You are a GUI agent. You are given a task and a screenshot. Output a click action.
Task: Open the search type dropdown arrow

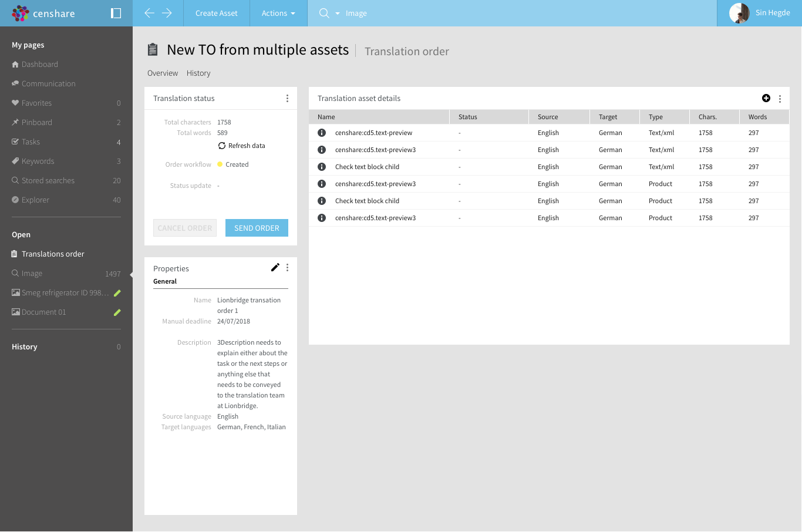(x=338, y=13)
